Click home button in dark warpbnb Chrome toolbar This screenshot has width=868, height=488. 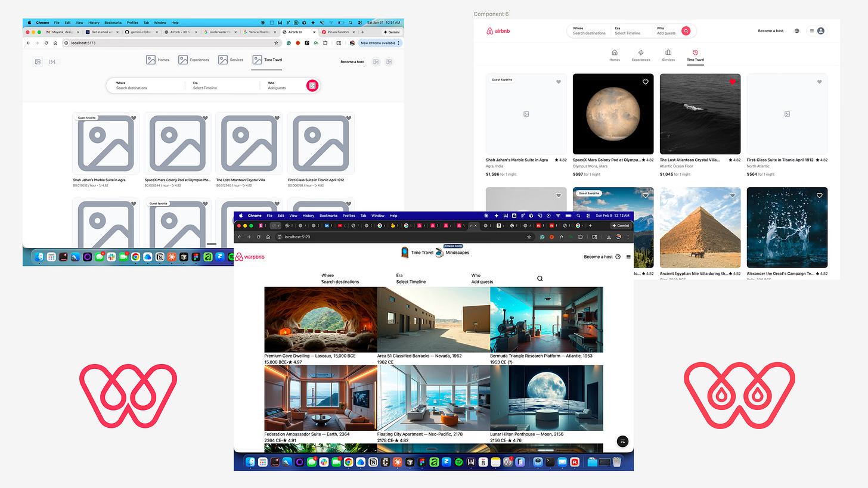pos(268,237)
